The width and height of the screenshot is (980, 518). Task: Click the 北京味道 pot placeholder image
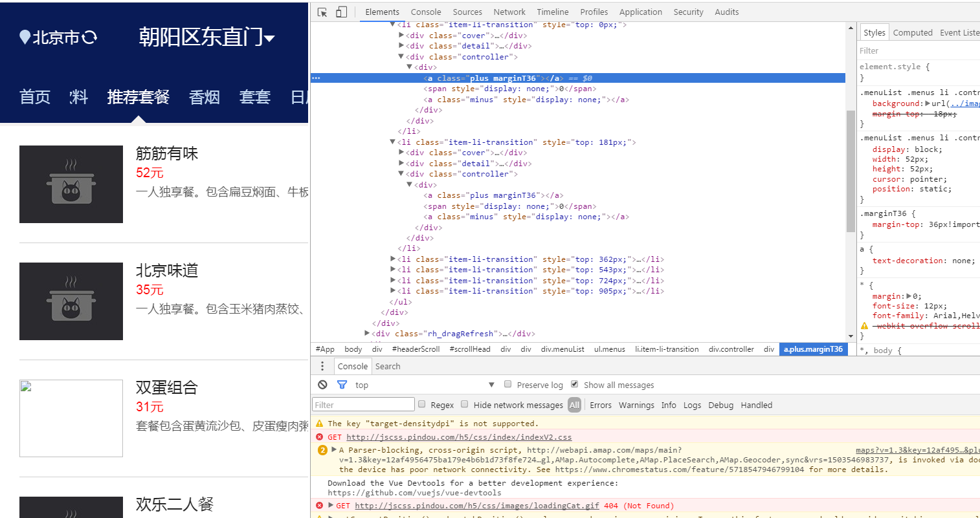click(71, 301)
